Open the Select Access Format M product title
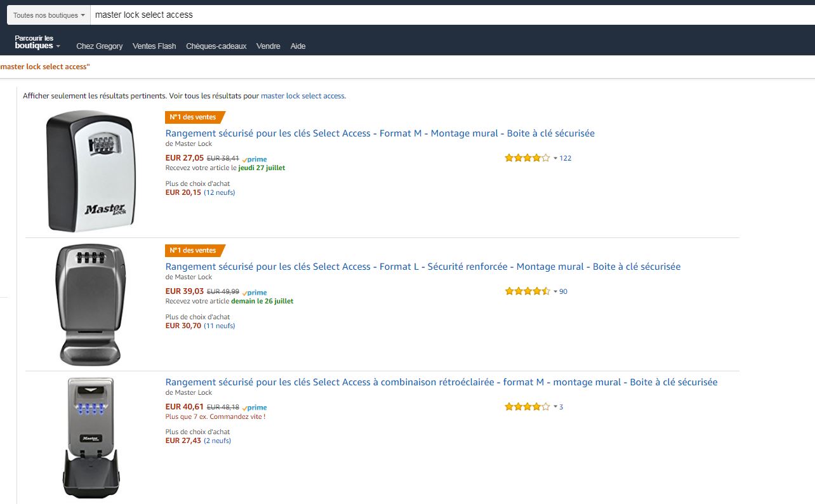Screen dimensions: 815x504 380,133
